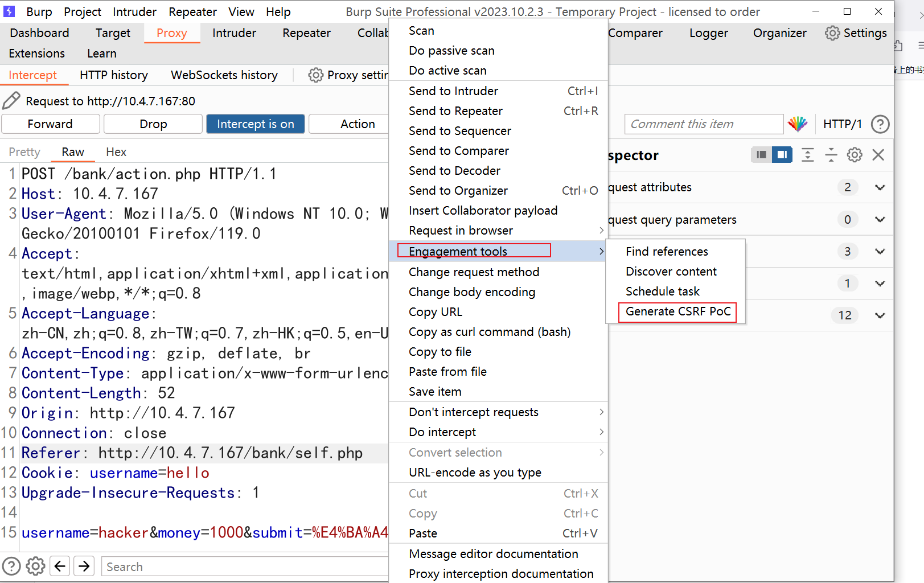The image size is (924, 583).
Task: Open Message editor documentation
Action: click(498, 554)
